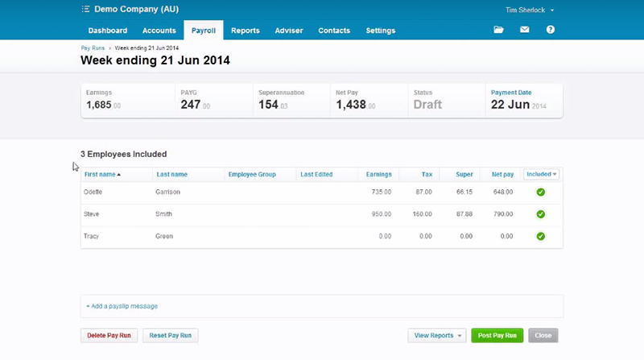Image resolution: width=644 pixels, height=360 pixels.
Task: Expand the Included column dropdown
Action: tap(542, 174)
